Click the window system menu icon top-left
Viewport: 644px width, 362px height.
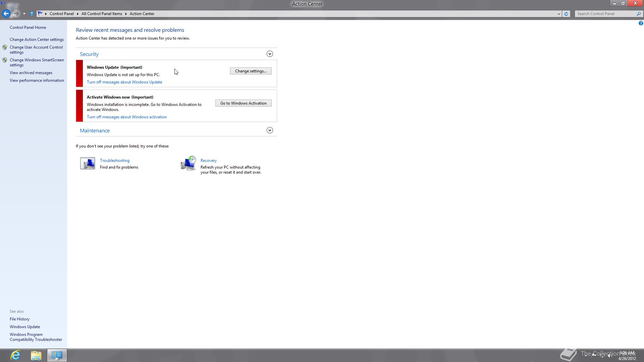[3, 3]
